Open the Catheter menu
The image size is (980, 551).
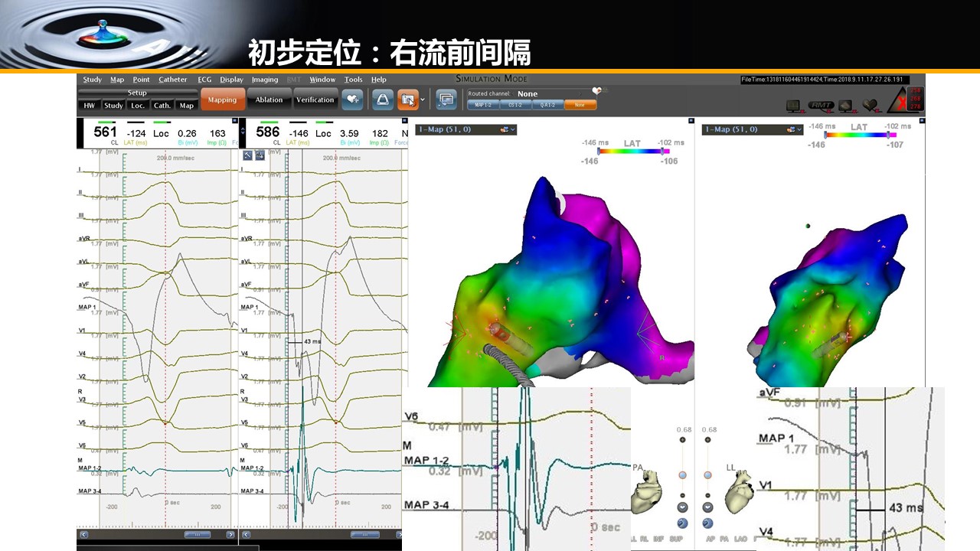point(173,80)
